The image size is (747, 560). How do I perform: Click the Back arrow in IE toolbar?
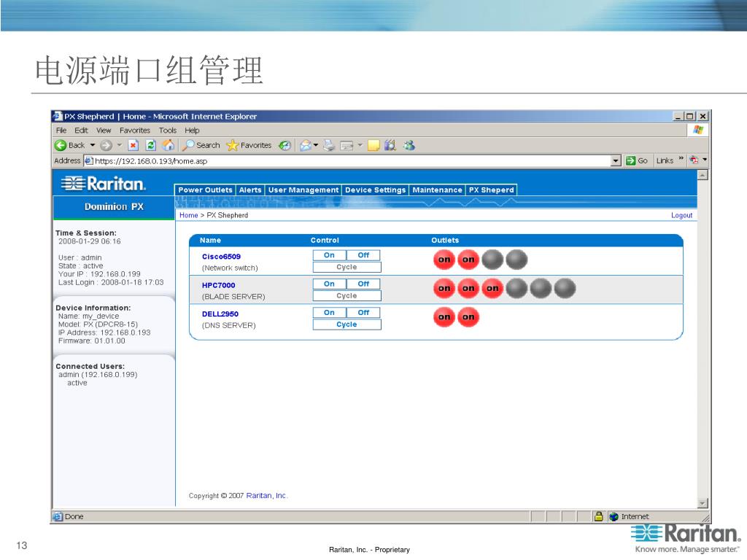[x=61, y=145]
